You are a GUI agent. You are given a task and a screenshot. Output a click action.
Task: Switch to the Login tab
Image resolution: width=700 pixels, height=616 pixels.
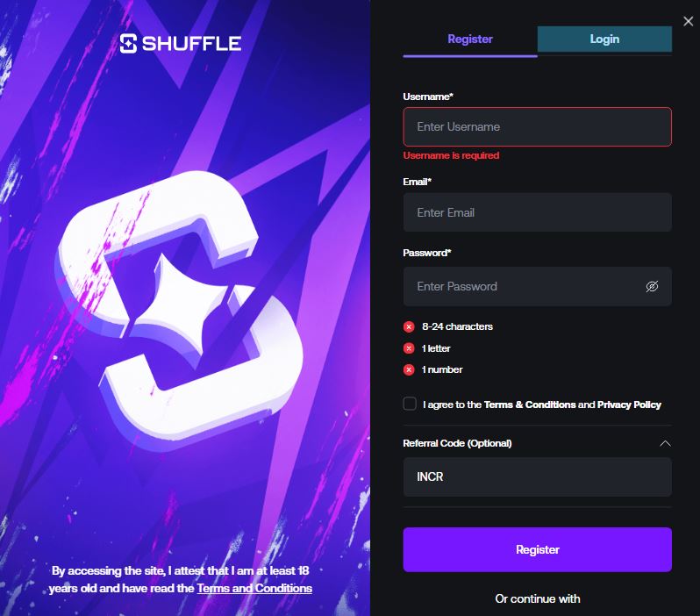pyautogui.click(x=604, y=39)
